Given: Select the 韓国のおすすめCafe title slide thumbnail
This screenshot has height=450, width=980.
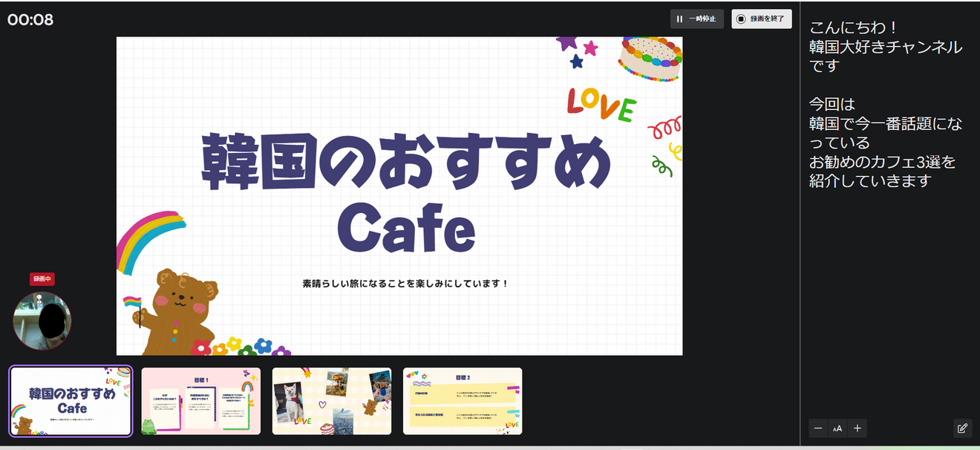Looking at the screenshot, I should pos(71,401).
